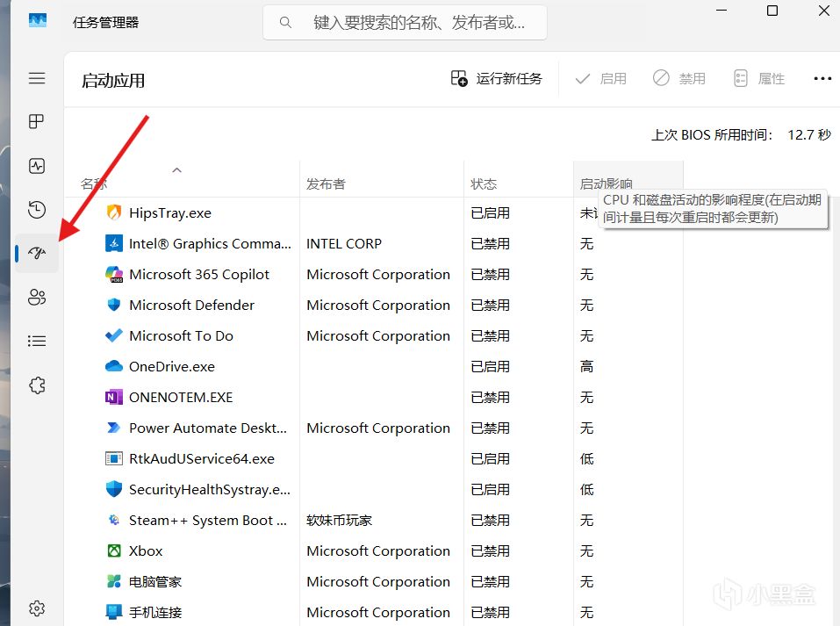View App history in sidebar

click(x=37, y=210)
